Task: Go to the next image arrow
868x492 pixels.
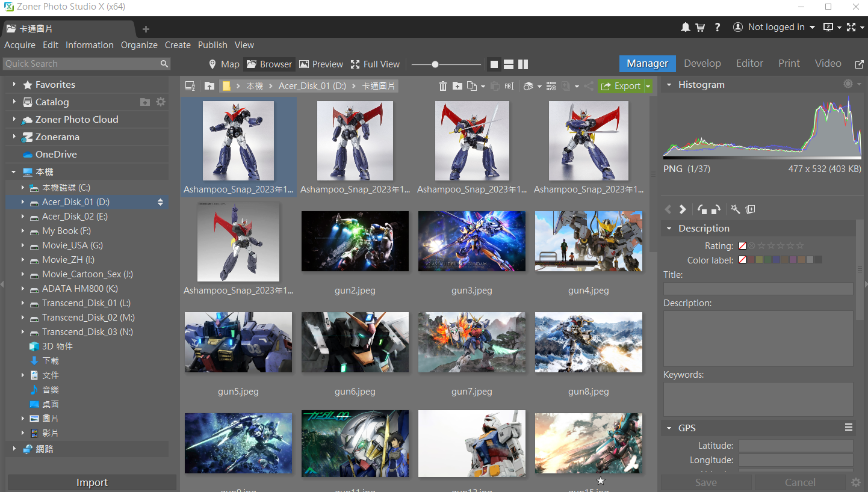Action: pyautogui.click(x=683, y=209)
